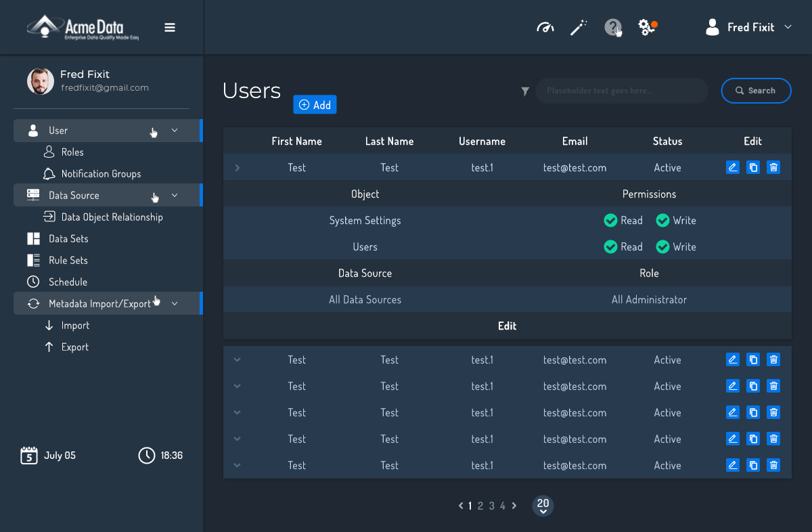812x532 pixels.
Task: Click the hamburger menu icon
Action: click(170, 28)
